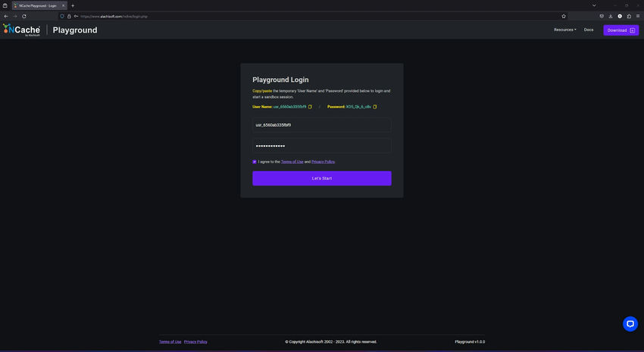The height and width of the screenshot is (352, 644).
Task: Open a new browser tab with plus
Action: tap(73, 6)
